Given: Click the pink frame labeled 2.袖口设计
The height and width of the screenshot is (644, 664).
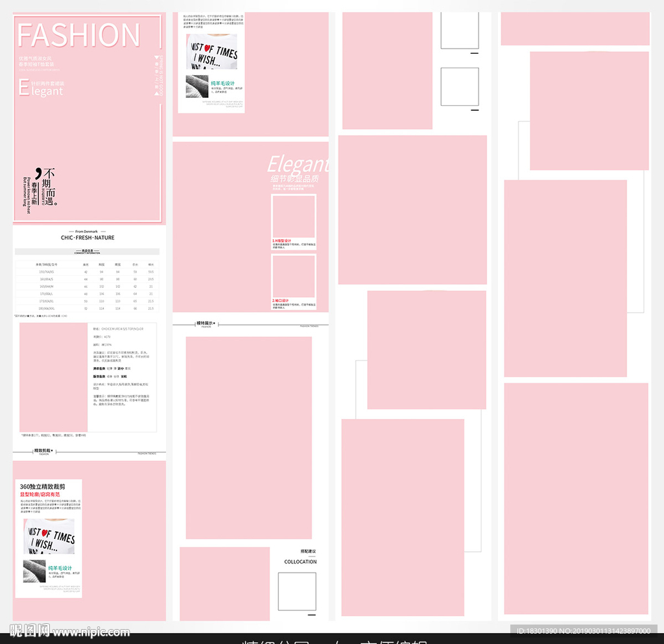Looking at the screenshot, I should 293,276.
